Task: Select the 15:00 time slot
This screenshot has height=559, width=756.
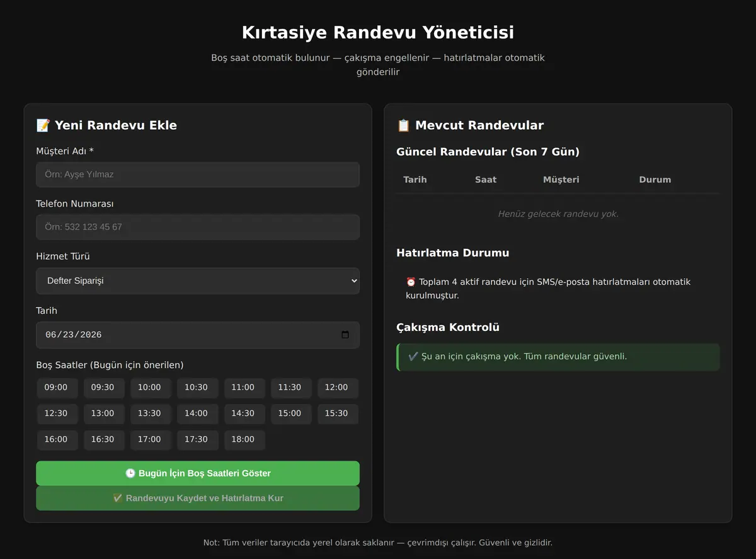Action: point(290,413)
